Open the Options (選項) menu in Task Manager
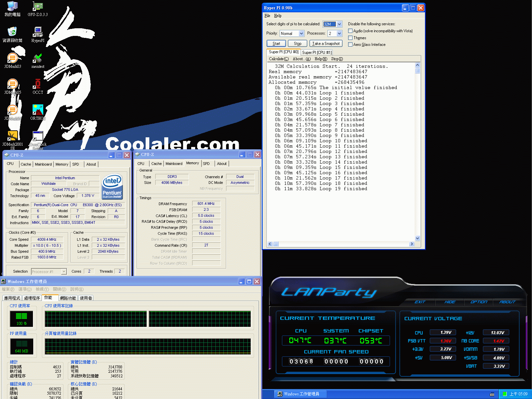Viewport: 532px width, 399px height. click(25, 289)
